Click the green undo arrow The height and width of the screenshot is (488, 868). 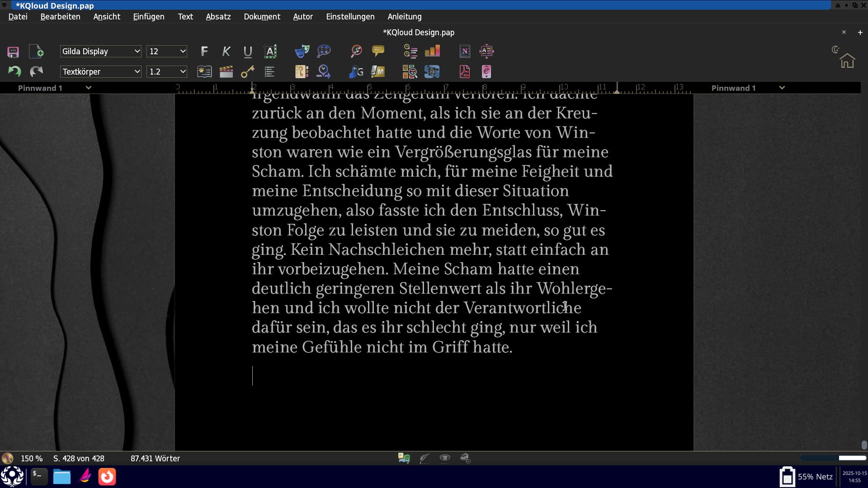pyautogui.click(x=14, y=71)
